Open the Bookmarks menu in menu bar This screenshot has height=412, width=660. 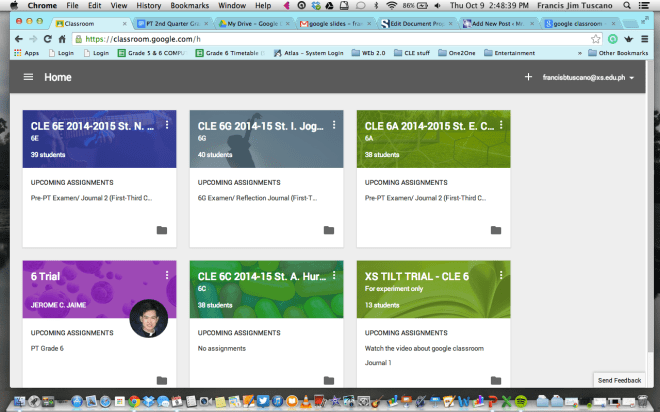[189, 6]
